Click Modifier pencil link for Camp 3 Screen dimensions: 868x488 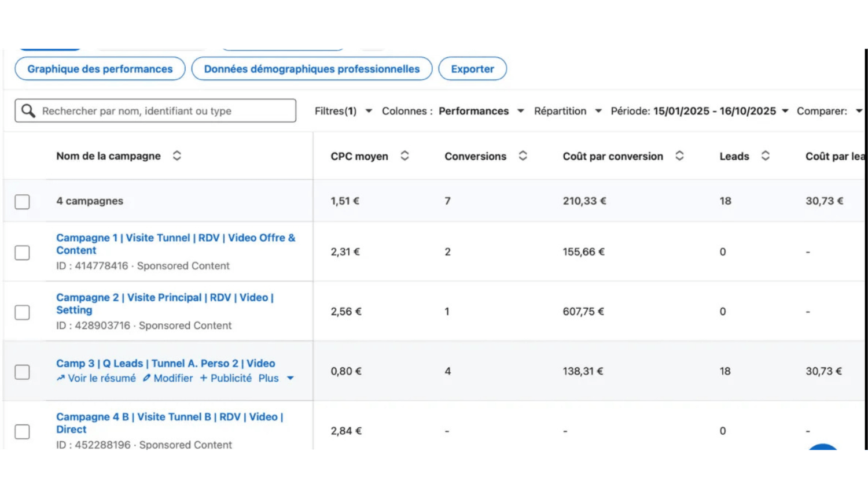[x=168, y=378]
